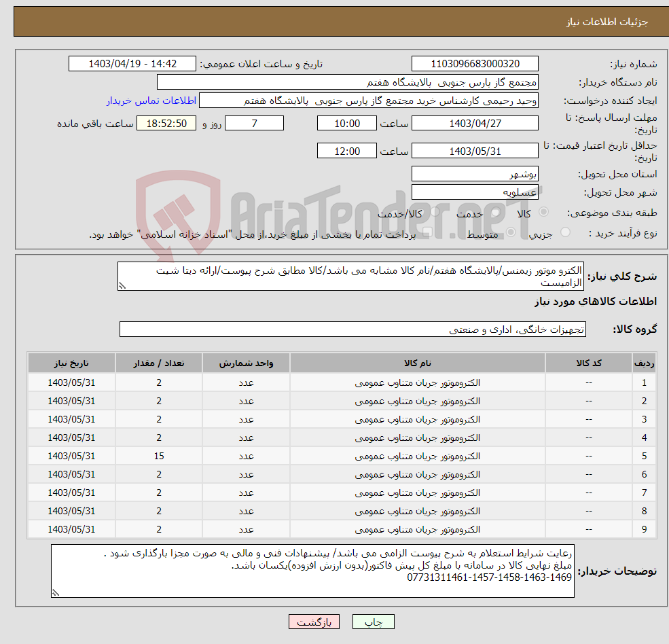Toggle the Islamic treasury payment checkbox
Screen dimensions: 669x644
click(x=427, y=232)
